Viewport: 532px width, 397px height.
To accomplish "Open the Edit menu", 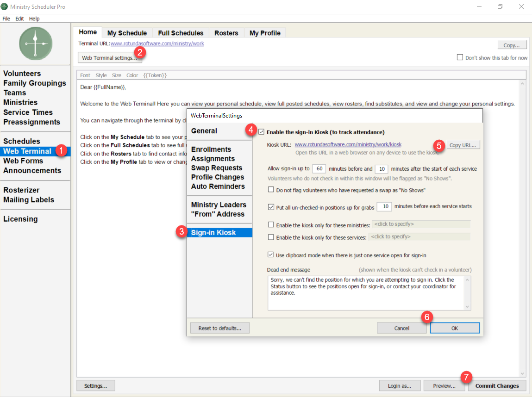I will click(x=19, y=19).
